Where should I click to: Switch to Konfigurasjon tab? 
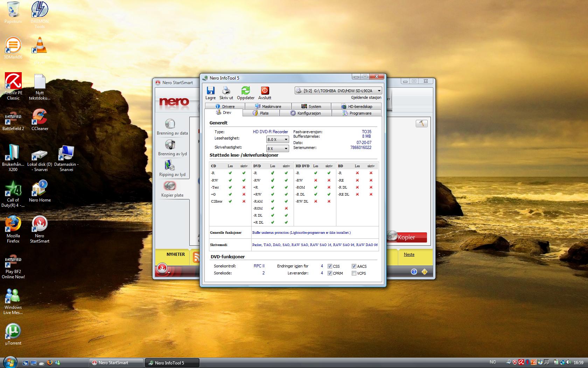tap(306, 113)
